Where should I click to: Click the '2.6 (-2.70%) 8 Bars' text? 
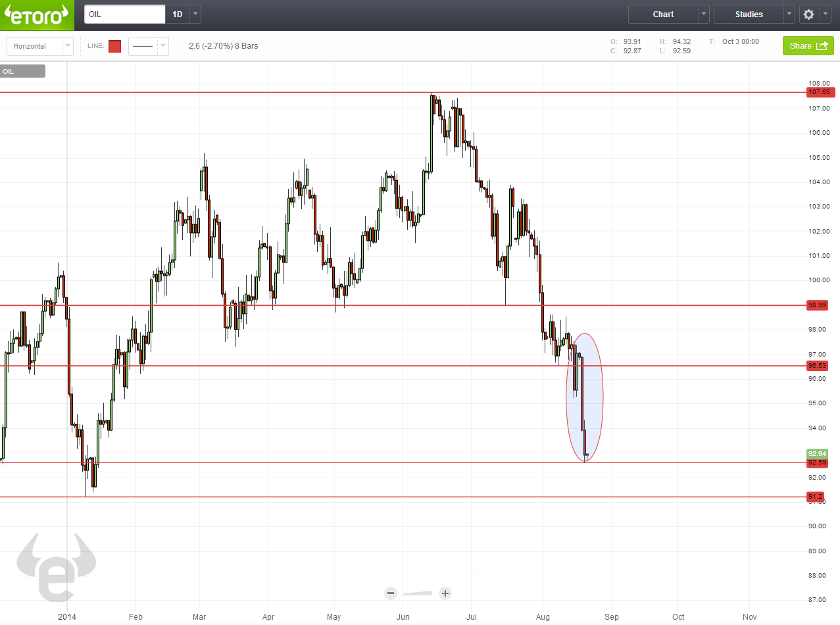coord(223,47)
